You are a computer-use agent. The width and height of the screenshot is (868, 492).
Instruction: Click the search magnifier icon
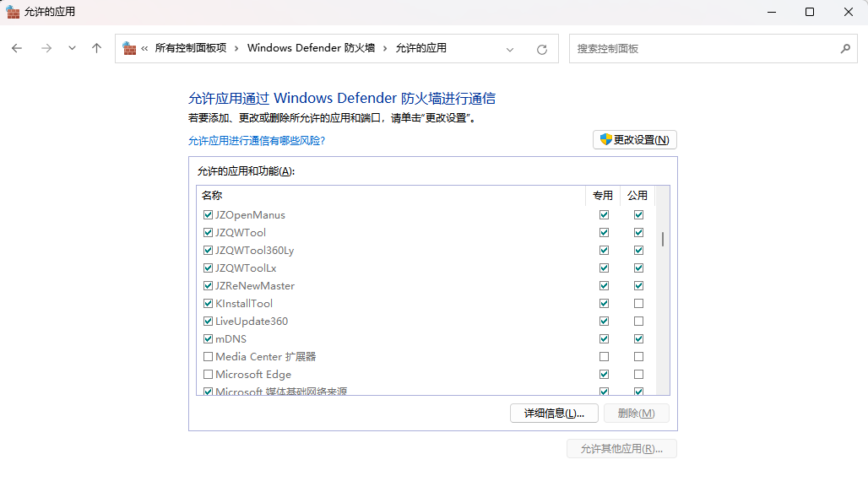click(844, 49)
